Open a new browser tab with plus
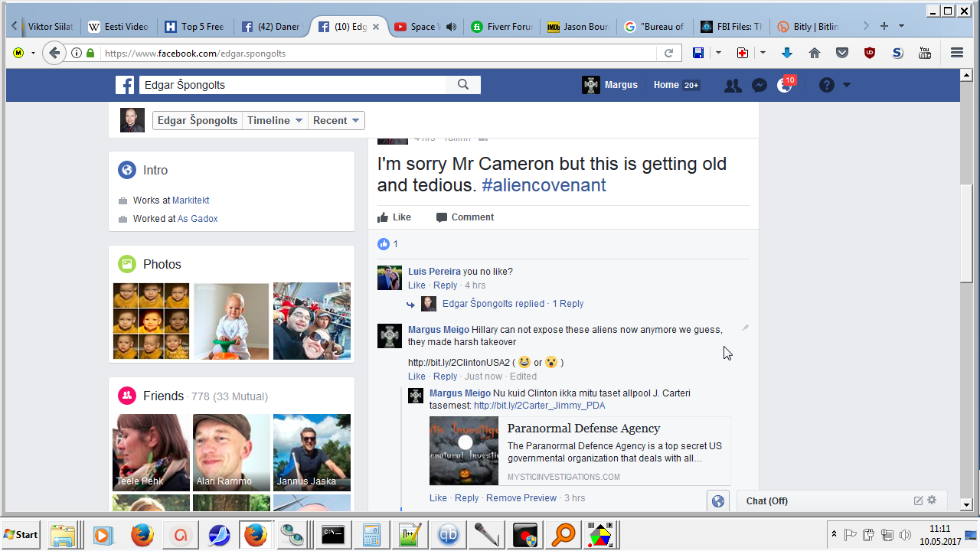Screen dimensions: 980x551 point(884,26)
